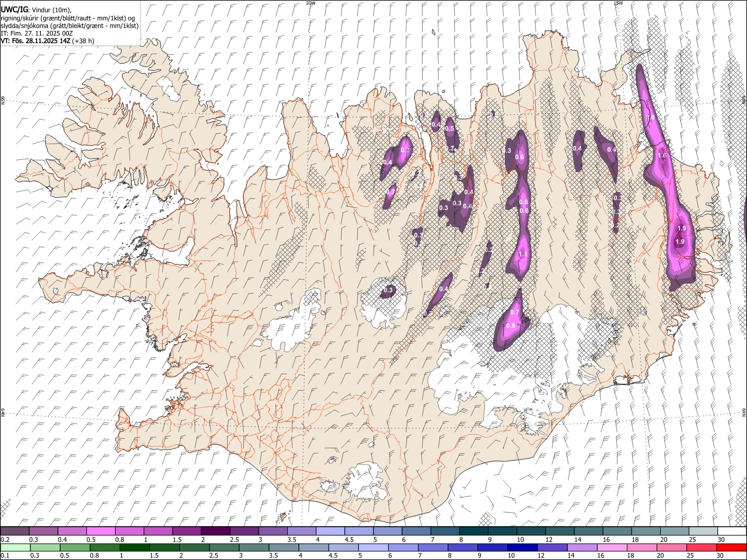The width and height of the screenshot is (747, 560).
Task: Click the '0.2' label in upper legend
Action: [x=4, y=540]
